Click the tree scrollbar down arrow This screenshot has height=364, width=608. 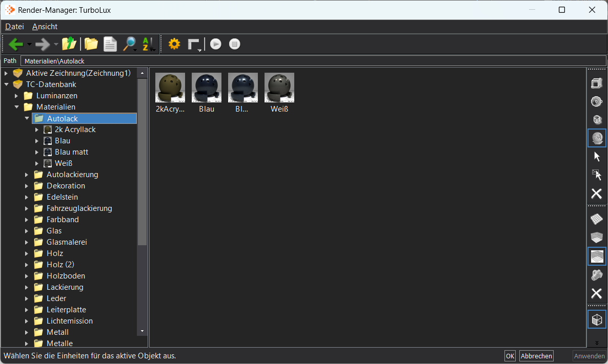pyautogui.click(x=143, y=331)
